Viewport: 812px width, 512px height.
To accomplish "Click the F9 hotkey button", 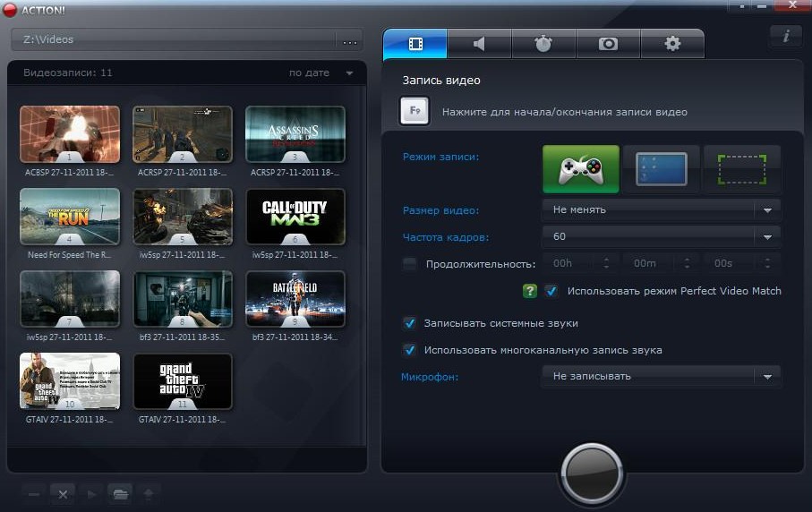I will pos(415,111).
